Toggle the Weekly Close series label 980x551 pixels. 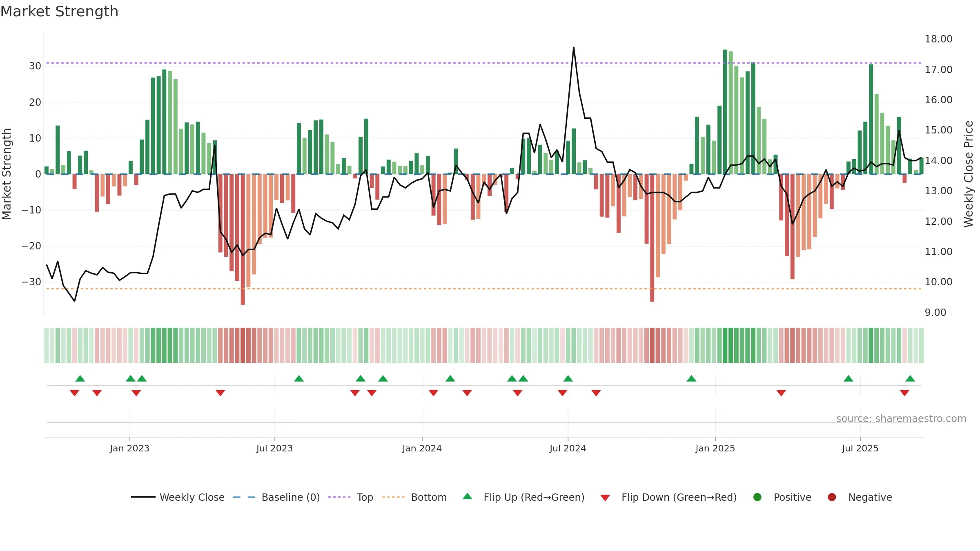[192, 498]
